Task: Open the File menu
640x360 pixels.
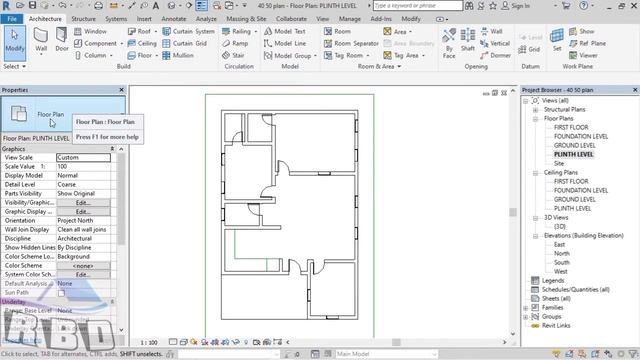Action: click(12, 19)
